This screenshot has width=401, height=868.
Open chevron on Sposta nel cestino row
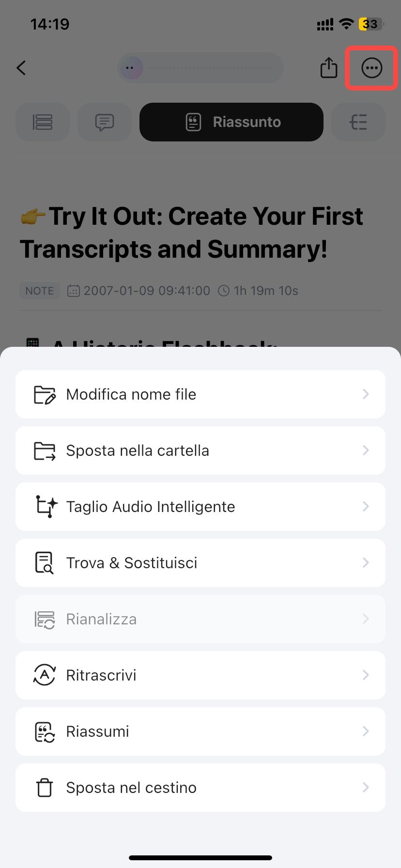pyautogui.click(x=366, y=788)
